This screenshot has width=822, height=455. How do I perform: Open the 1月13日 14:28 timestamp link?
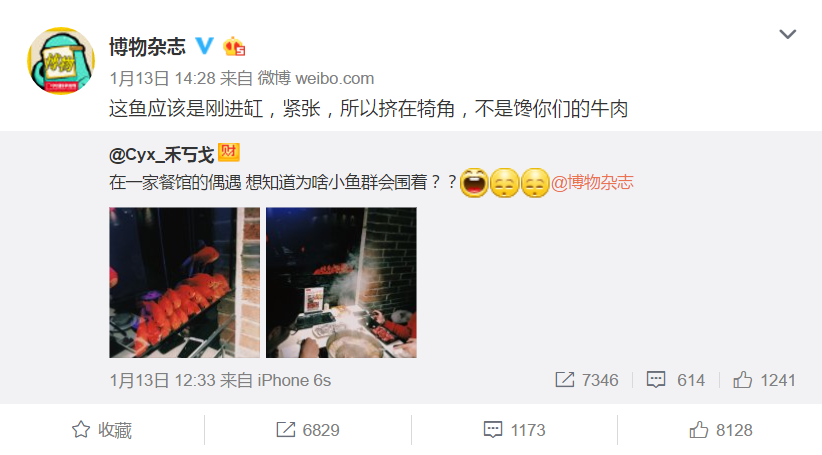coord(163,79)
